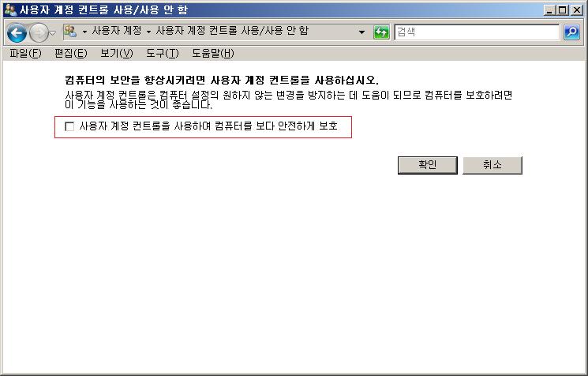The height and width of the screenshot is (376, 588).
Task: Open the 파일(F) menu
Action: click(25, 53)
